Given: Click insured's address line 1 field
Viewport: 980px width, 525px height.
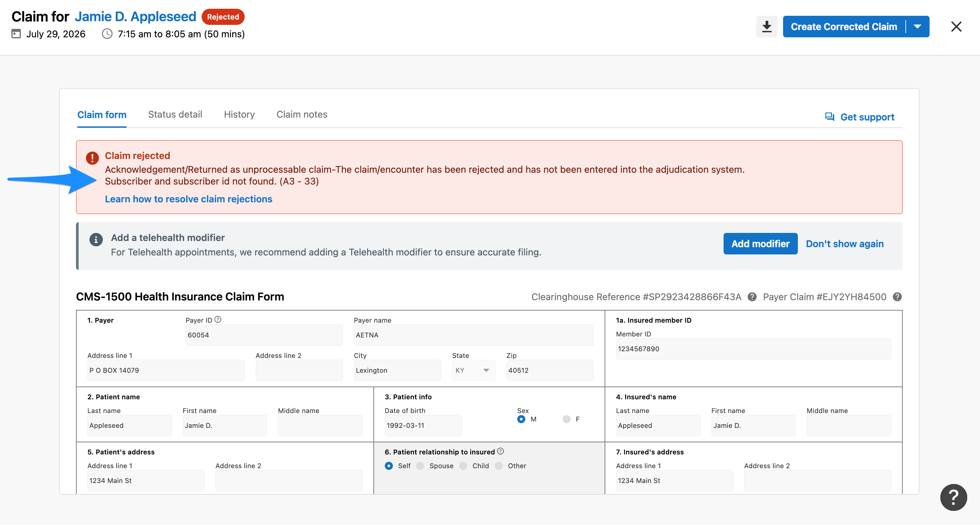Looking at the screenshot, I should (675, 481).
